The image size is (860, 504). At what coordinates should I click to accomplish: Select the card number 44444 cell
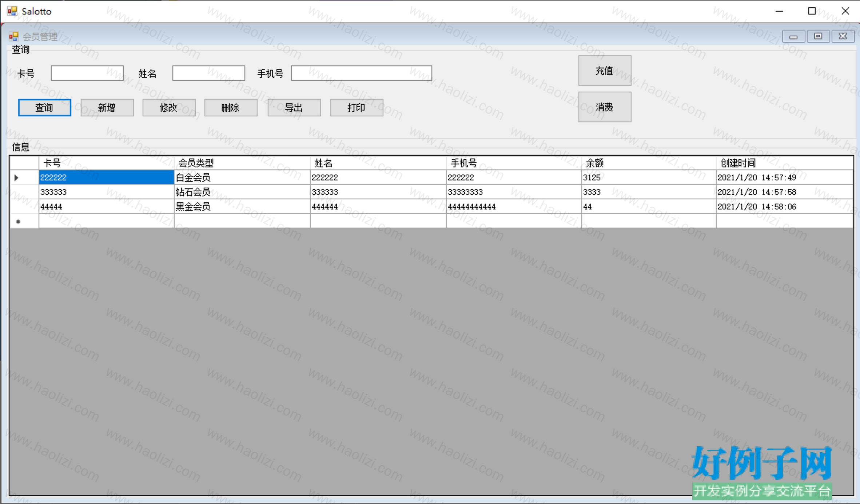point(107,207)
